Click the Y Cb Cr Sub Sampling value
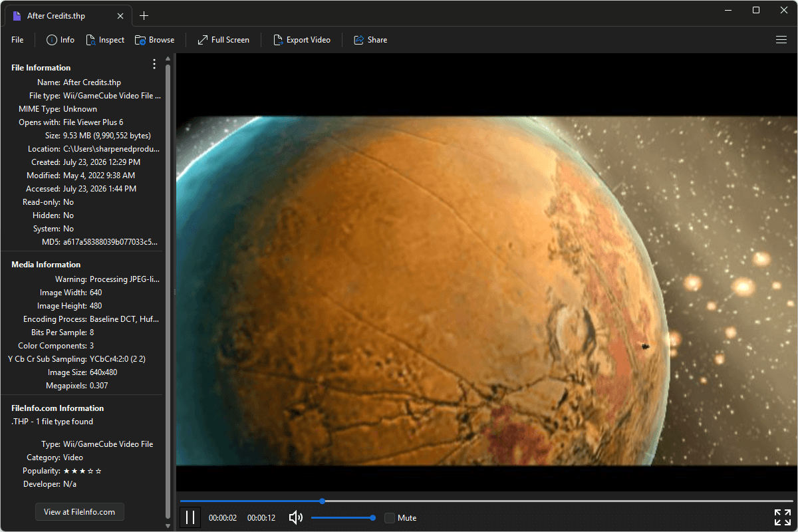 click(x=118, y=359)
